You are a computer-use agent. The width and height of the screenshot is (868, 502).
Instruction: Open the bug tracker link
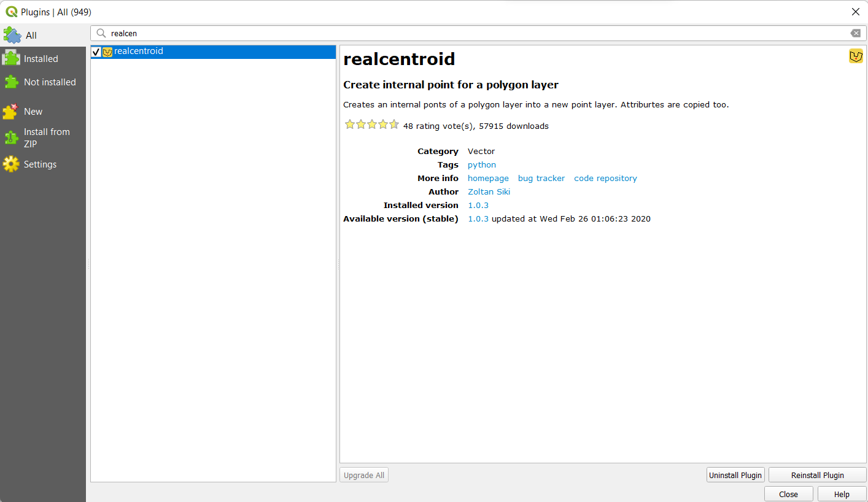tap(541, 178)
